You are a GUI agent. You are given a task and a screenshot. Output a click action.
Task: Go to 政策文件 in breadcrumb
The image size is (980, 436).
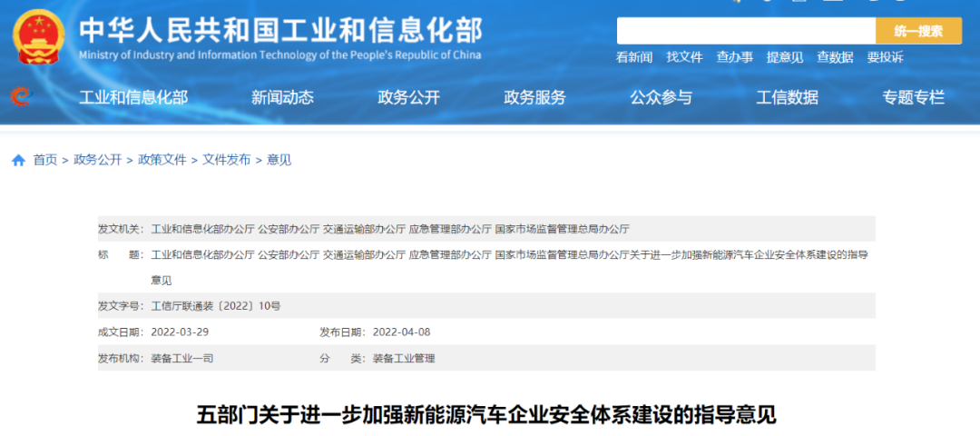(x=162, y=160)
